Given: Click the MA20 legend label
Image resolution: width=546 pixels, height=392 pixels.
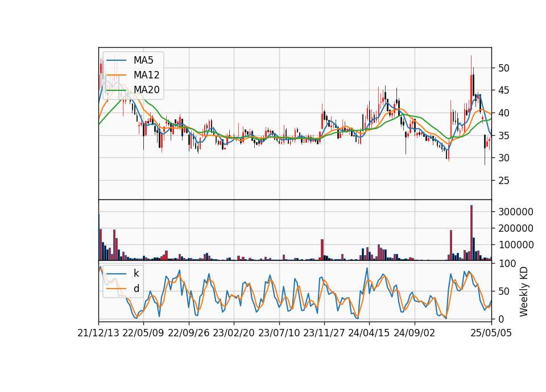Looking at the screenshot, I should (x=146, y=90).
